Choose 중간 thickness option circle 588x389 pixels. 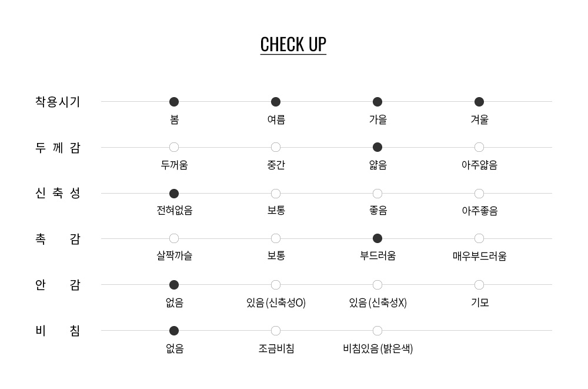tap(276, 147)
